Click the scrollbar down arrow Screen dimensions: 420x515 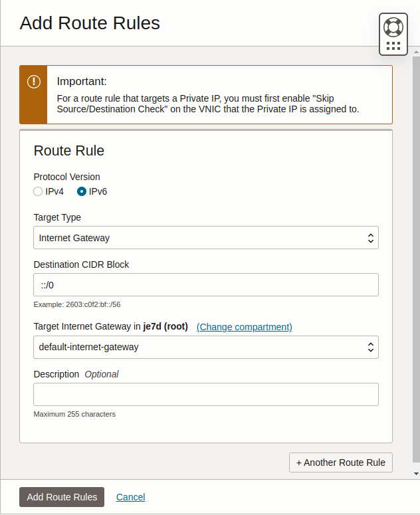click(416, 474)
